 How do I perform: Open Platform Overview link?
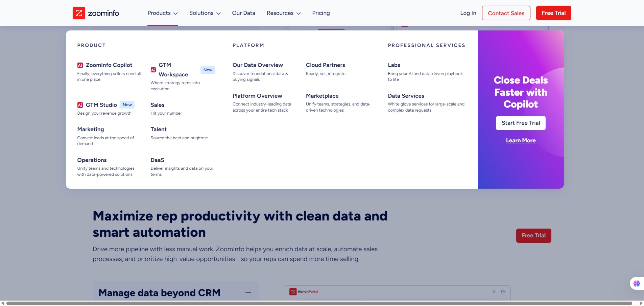(x=257, y=96)
